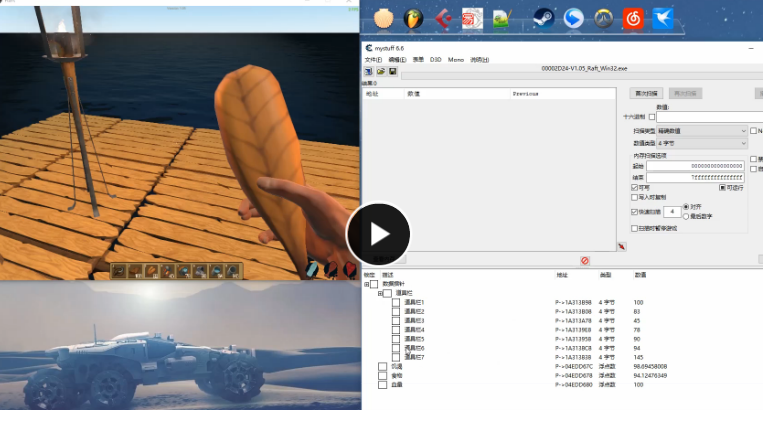
Task: Click the process name 00002D24-V1.05_Raft_Win32.exe
Action: click(584, 69)
